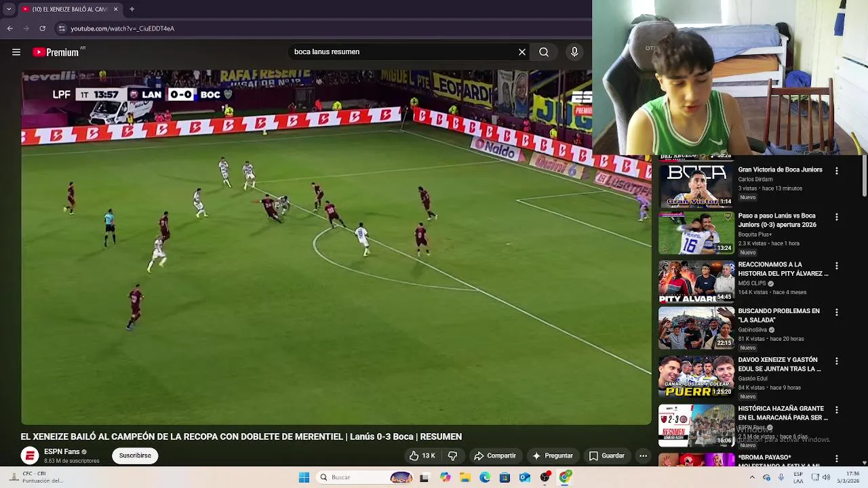Screen dimensions: 868x488
Task: Open the PITY ALVAREZ reaction video thumbnail
Action: (x=696, y=282)
